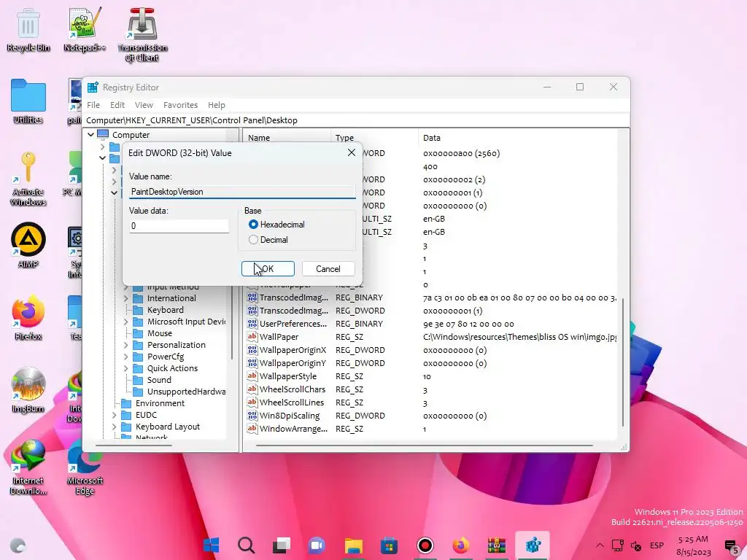747x560 pixels.
Task: Expand the Quick Actions key
Action: tap(125, 368)
